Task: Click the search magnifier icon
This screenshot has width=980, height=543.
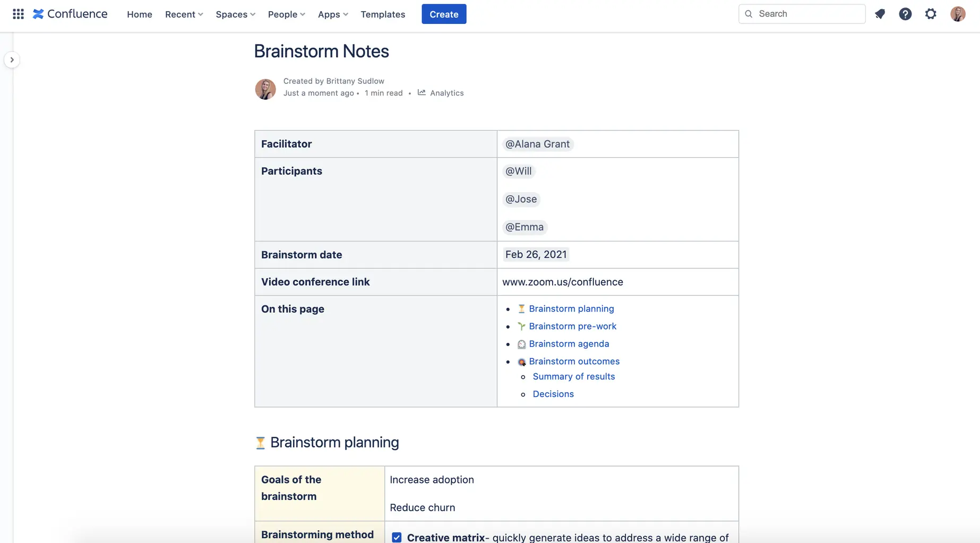Action: coord(749,14)
